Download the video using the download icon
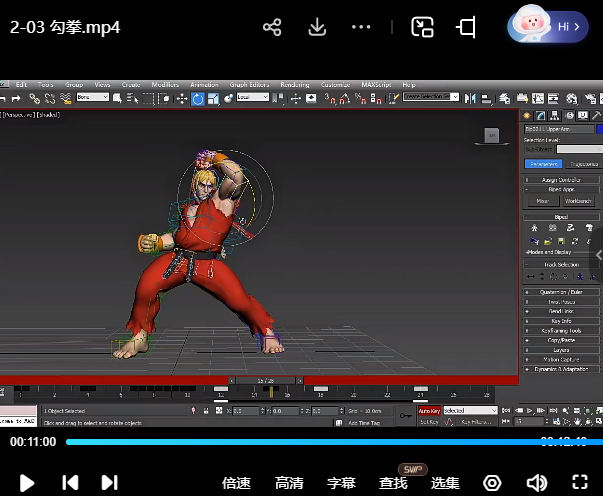This screenshot has height=496, width=603. coord(318,27)
